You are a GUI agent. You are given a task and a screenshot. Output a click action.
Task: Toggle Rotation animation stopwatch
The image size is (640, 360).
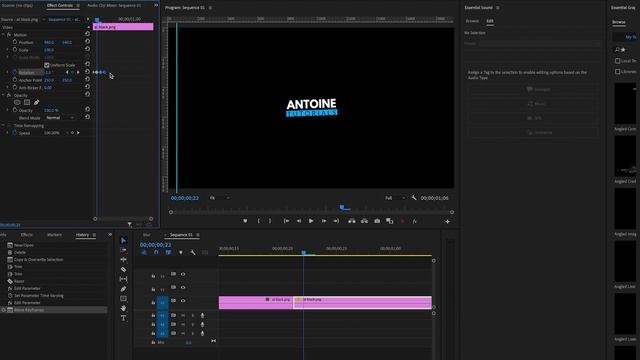coord(15,72)
